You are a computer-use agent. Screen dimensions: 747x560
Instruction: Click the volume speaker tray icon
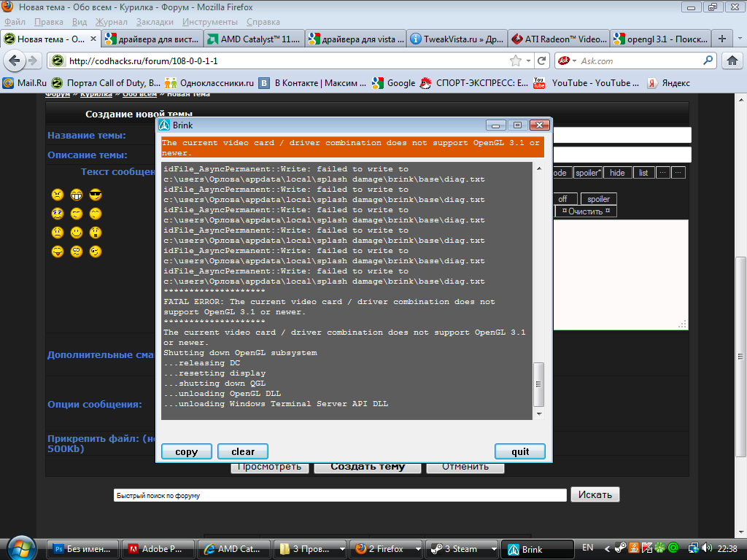[707, 548]
